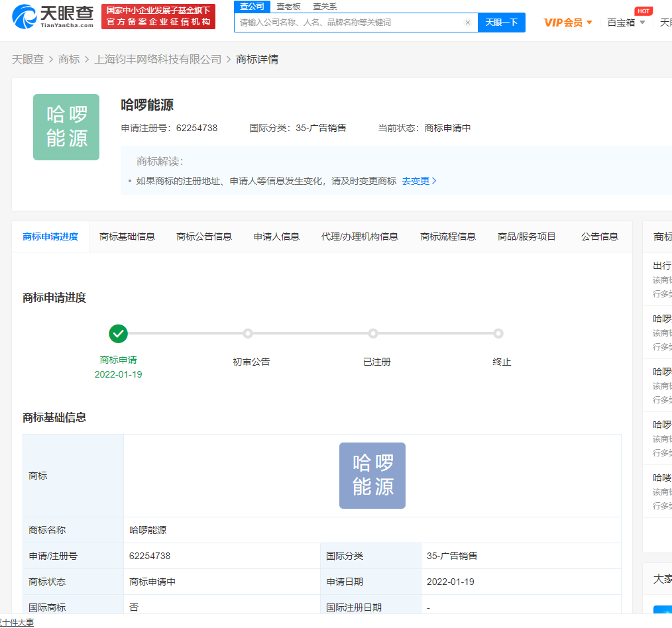Open the green 哈啰能源 trademark thumbnail
Viewport: 672px width, 628px height.
click(66, 127)
